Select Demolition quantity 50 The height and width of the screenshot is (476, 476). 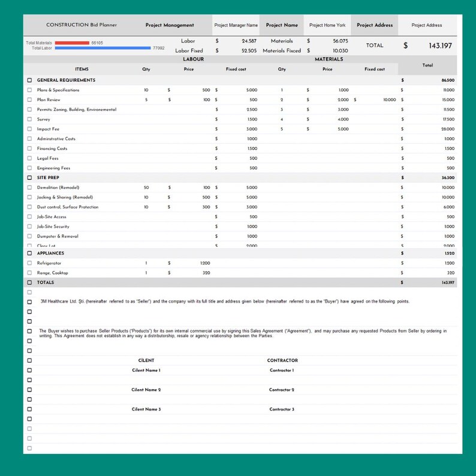[x=146, y=187]
